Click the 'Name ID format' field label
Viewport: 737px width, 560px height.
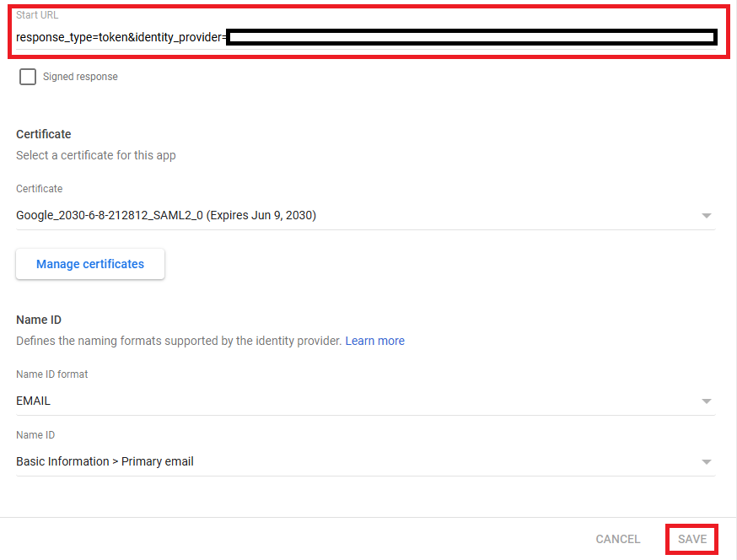(52, 374)
